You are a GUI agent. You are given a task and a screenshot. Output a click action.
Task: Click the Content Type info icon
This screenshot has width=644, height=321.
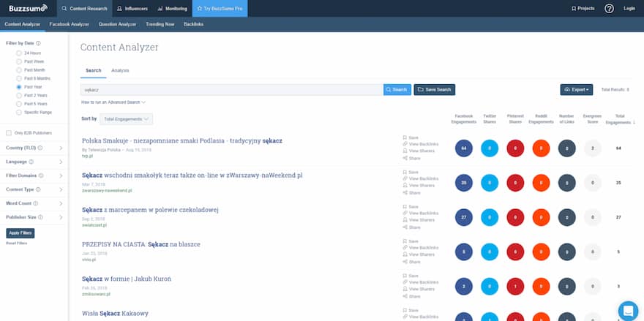pos(38,189)
